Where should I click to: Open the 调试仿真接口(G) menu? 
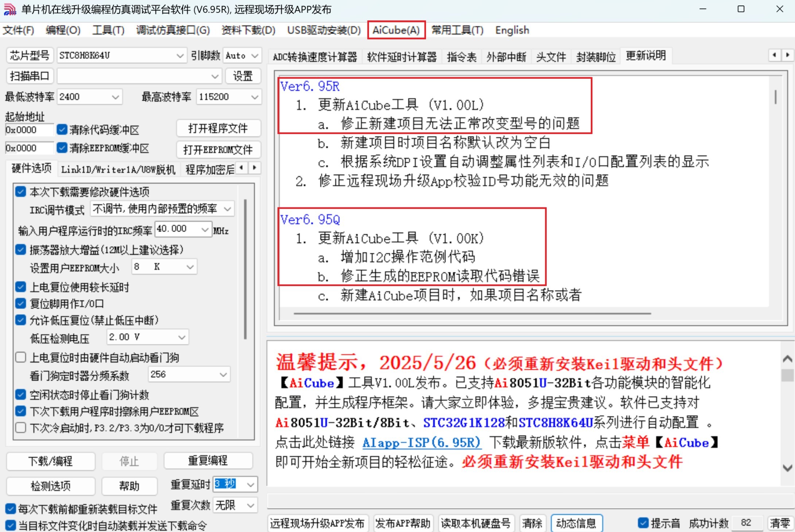173,30
